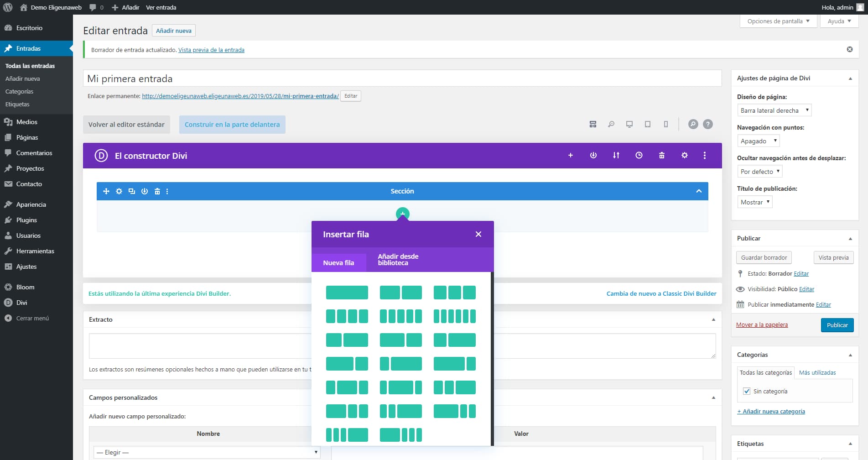The height and width of the screenshot is (460, 868).
Task: Click the trash icon in Divi builder header
Action: tap(661, 156)
